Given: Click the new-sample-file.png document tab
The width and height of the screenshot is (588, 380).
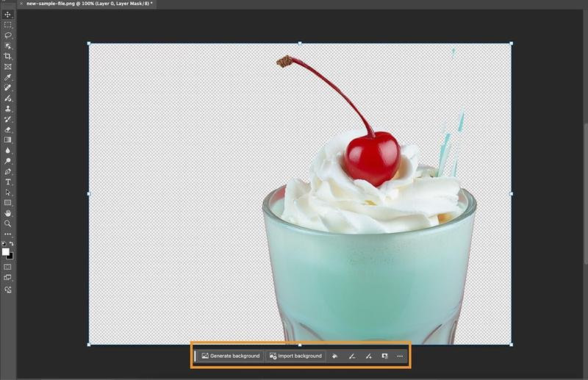Looking at the screenshot, I should click(x=89, y=4).
